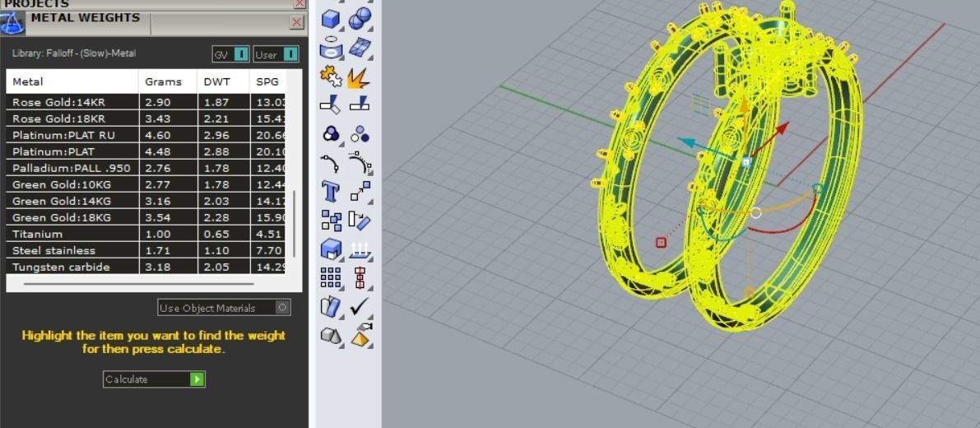Select the Steel stainless row
This screenshot has width=980, height=428.
[146, 250]
